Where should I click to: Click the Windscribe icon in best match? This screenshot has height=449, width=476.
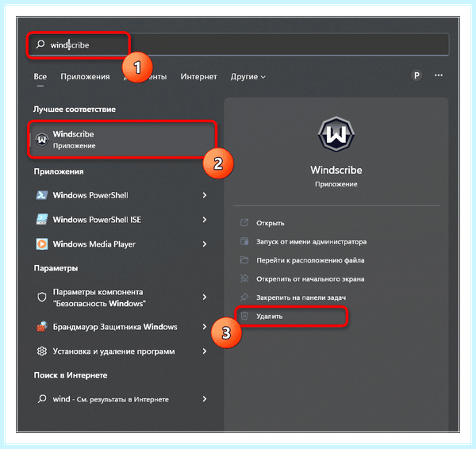[41, 140]
